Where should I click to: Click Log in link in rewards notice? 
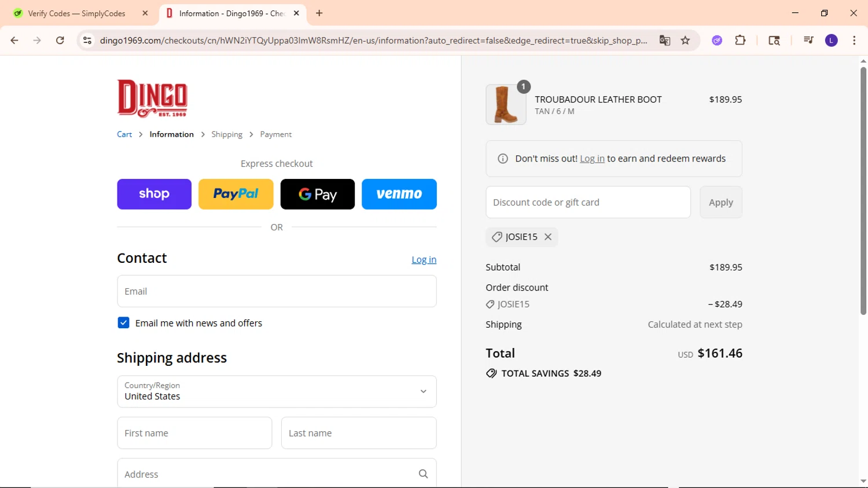pyautogui.click(x=592, y=159)
